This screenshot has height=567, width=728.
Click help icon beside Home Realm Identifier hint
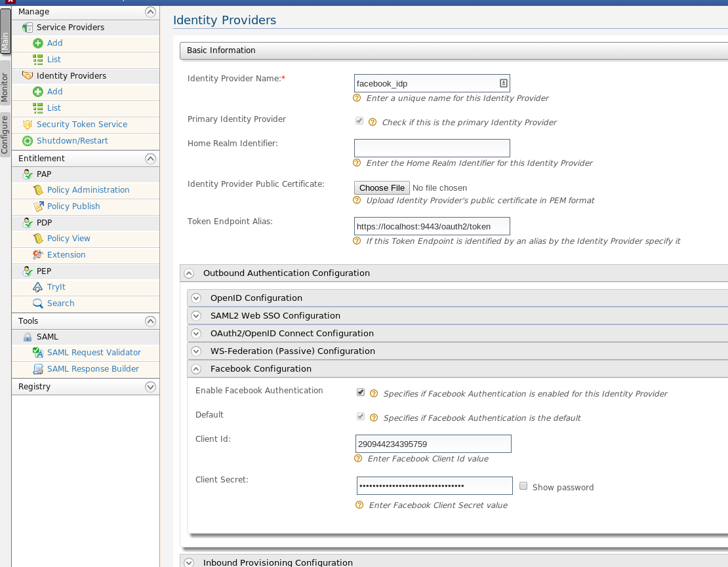pyautogui.click(x=357, y=163)
